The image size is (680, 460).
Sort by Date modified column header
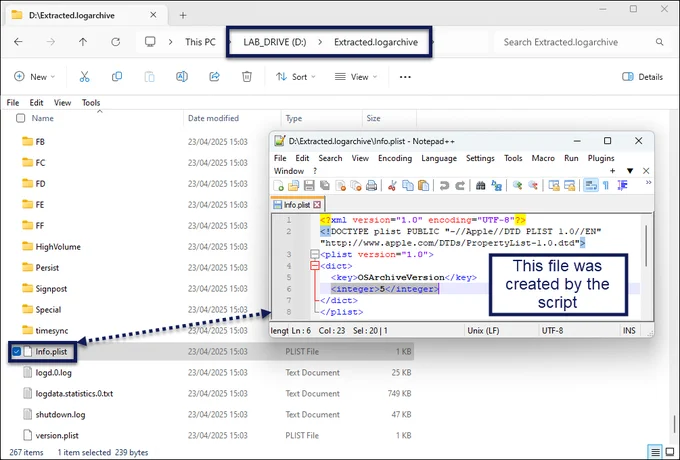tap(213, 118)
